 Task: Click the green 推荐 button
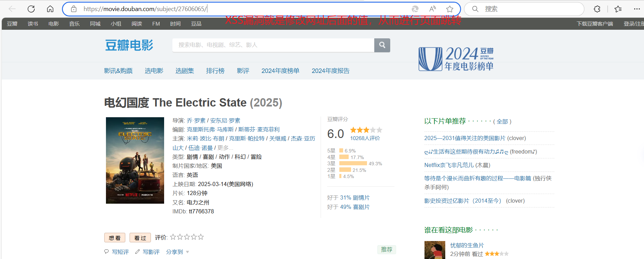(387, 250)
